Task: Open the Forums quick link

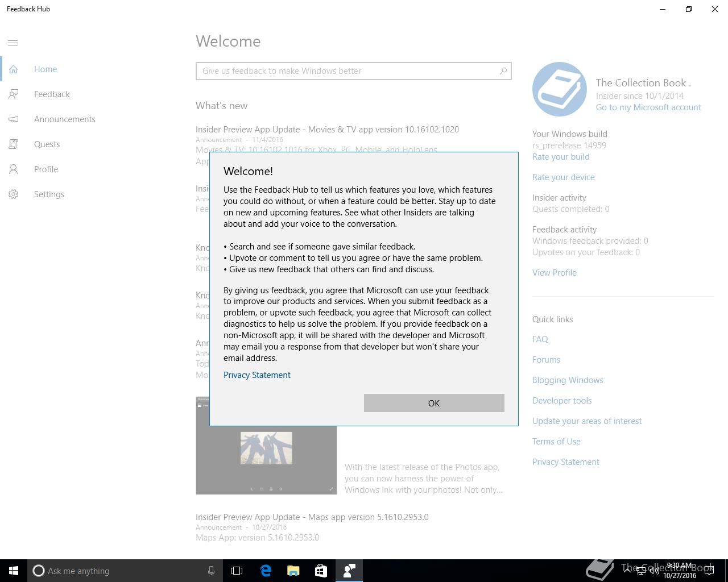Action: click(546, 360)
